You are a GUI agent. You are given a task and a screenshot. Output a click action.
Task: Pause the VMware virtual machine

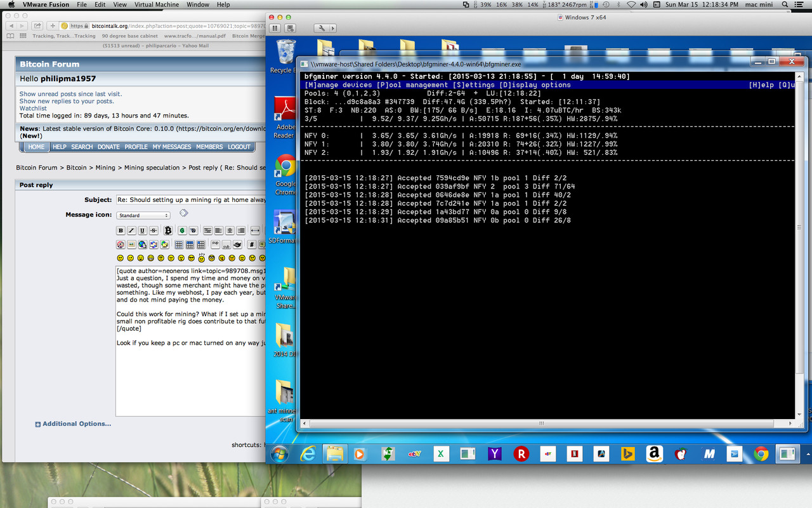point(275,28)
